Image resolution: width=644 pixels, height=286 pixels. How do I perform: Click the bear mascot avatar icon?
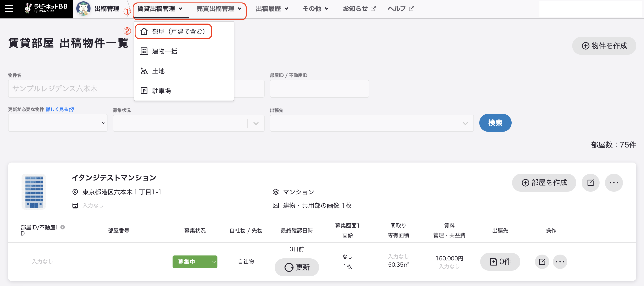(83, 9)
